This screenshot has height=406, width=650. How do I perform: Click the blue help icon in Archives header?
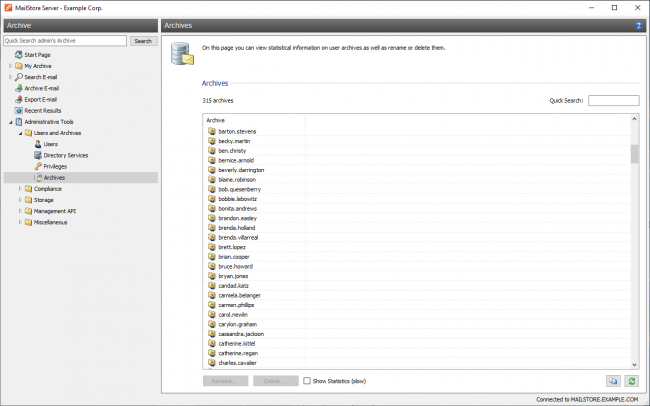(639, 25)
